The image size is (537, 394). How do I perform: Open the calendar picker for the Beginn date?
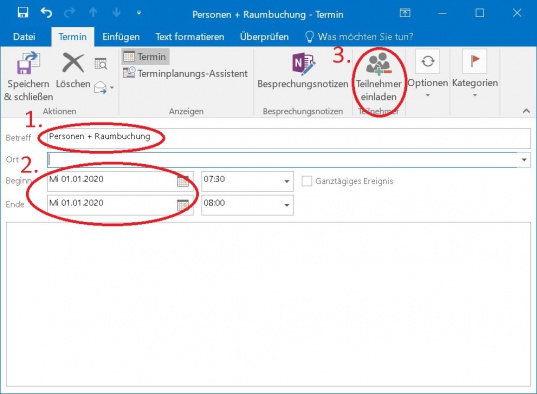click(x=183, y=181)
